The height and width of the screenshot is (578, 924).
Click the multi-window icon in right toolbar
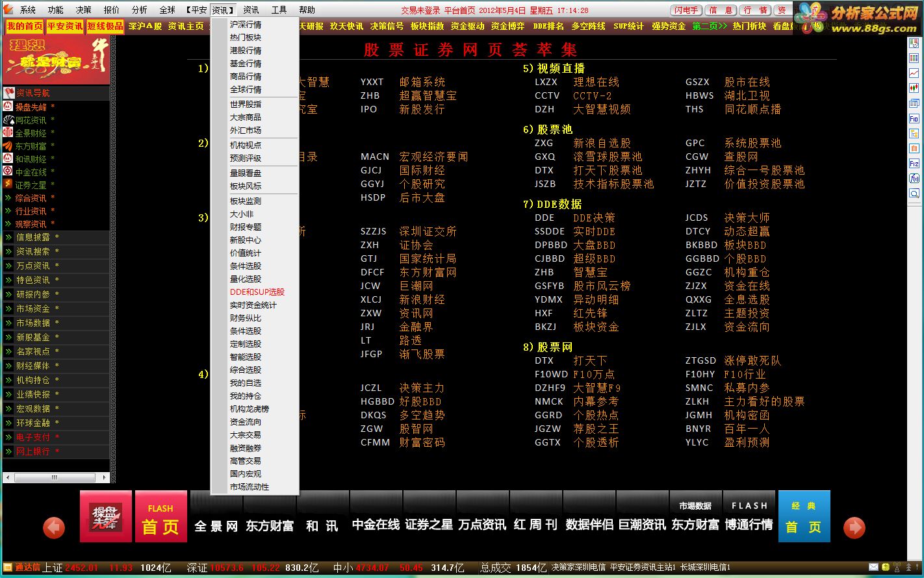pyautogui.click(x=914, y=103)
